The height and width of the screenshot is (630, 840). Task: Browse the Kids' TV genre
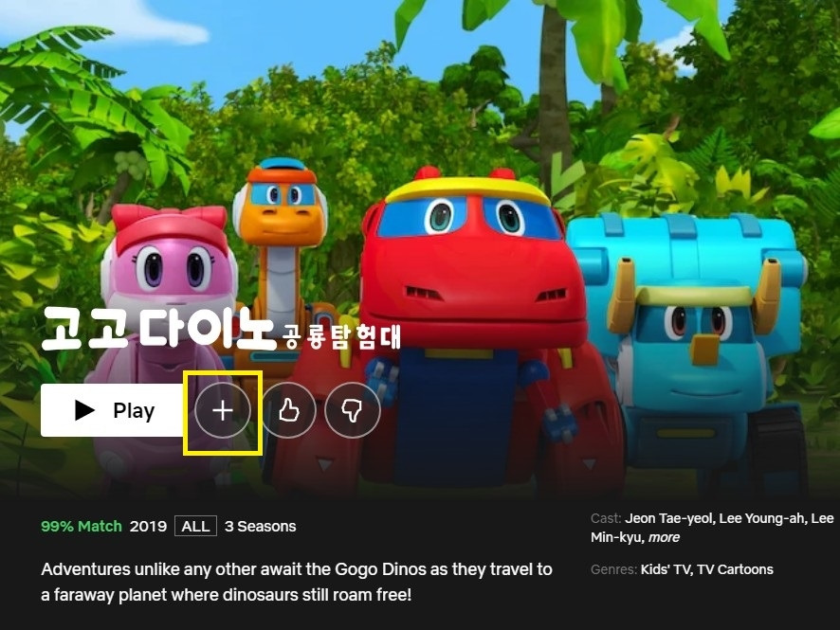click(x=664, y=569)
